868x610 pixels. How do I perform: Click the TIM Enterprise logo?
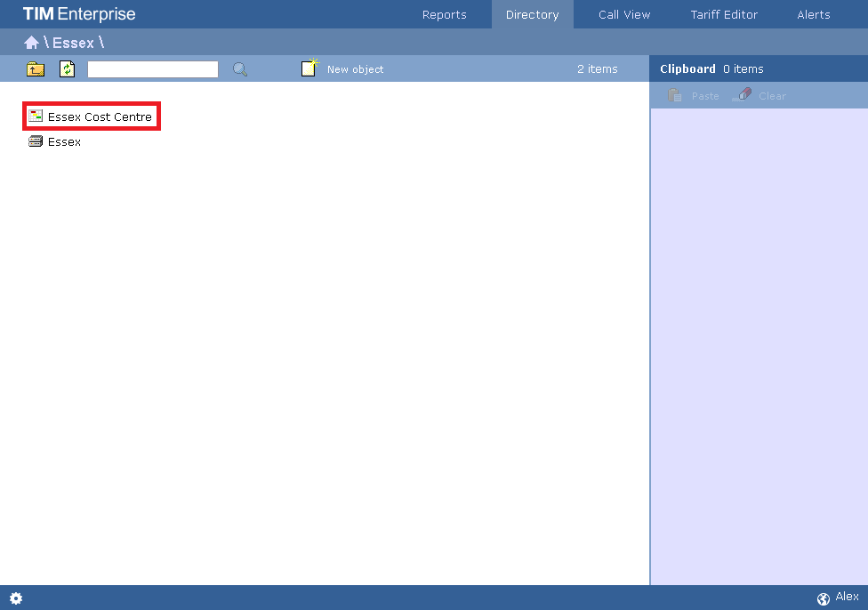(79, 15)
